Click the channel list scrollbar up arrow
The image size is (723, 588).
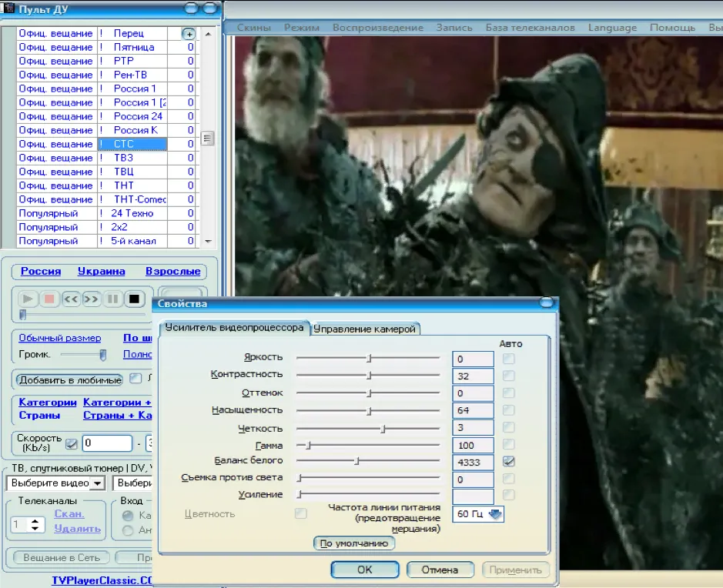[208, 34]
